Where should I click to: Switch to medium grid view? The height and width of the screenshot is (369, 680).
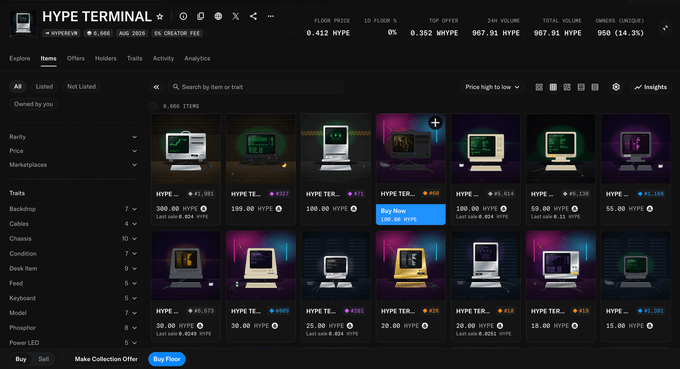[x=553, y=87]
